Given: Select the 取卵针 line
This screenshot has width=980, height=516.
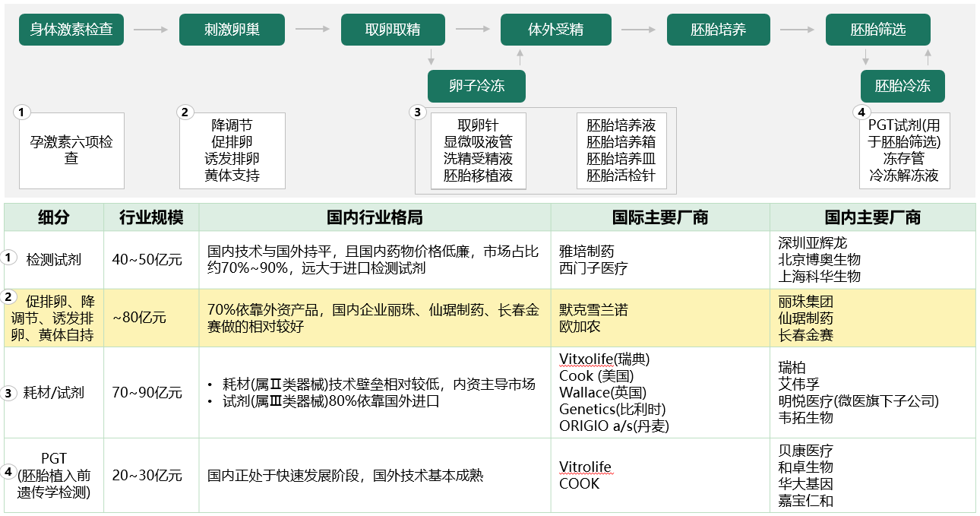Looking at the screenshot, I should click(479, 125).
